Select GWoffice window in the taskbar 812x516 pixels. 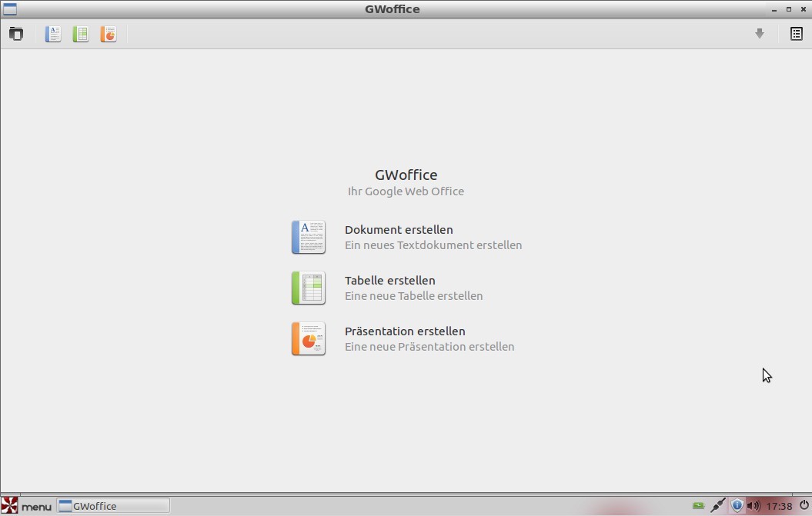[113, 506]
